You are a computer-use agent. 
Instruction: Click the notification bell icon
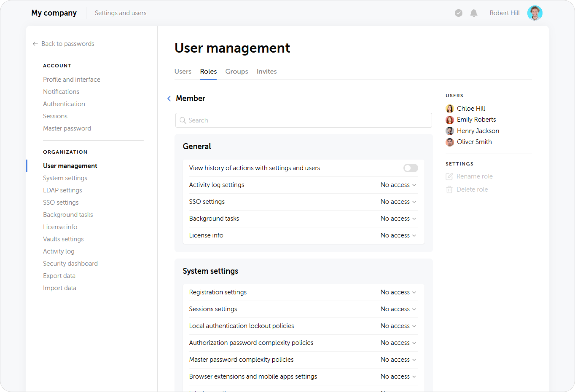point(474,13)
